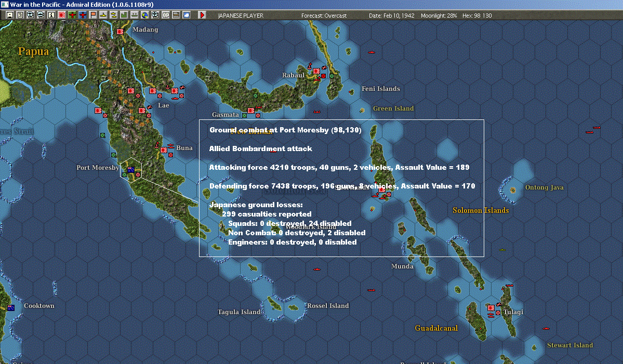Click the Green Island map label
Viewport: 623px width, 364px height.
point(393,109)
